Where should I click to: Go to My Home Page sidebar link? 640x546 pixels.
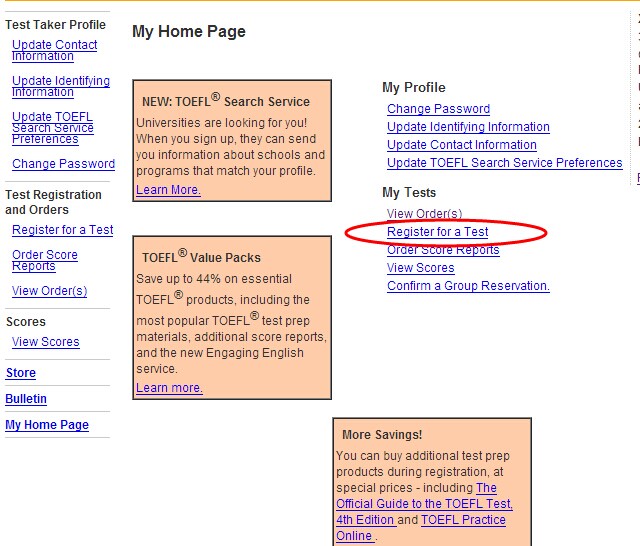(47, 425)
